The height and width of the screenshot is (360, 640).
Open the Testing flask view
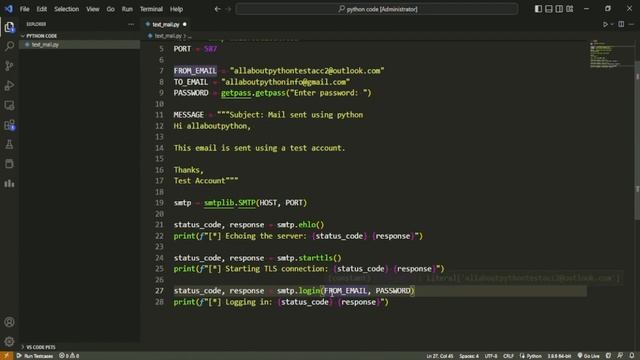[9, 144]
